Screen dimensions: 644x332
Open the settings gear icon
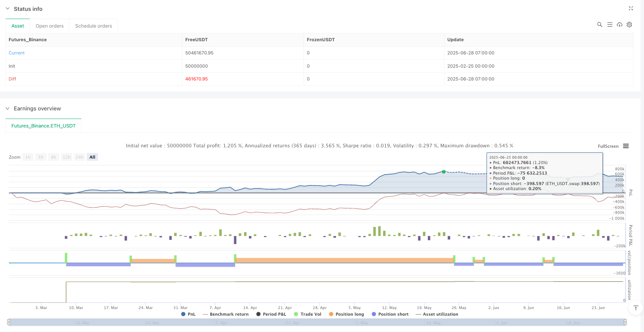click(629, 24)
